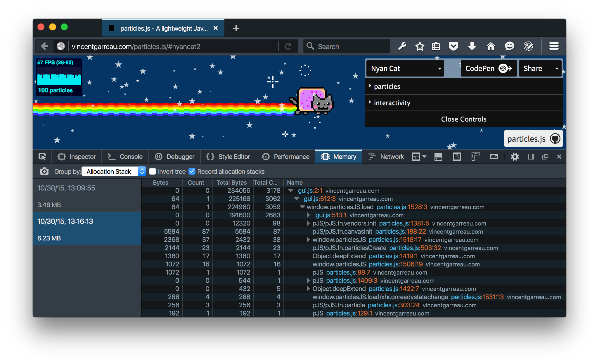Click the FPS stats monitor panel

click(59, 77)
